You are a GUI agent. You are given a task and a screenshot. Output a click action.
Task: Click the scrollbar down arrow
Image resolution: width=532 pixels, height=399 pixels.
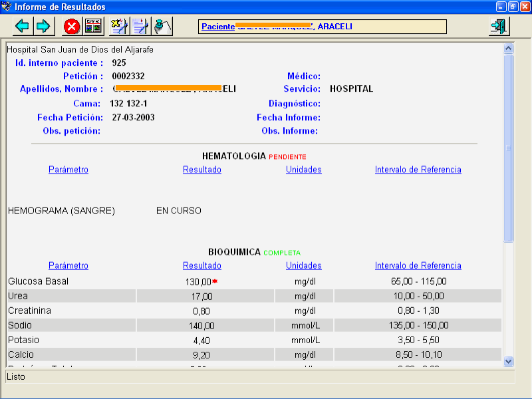pos(509,361)
